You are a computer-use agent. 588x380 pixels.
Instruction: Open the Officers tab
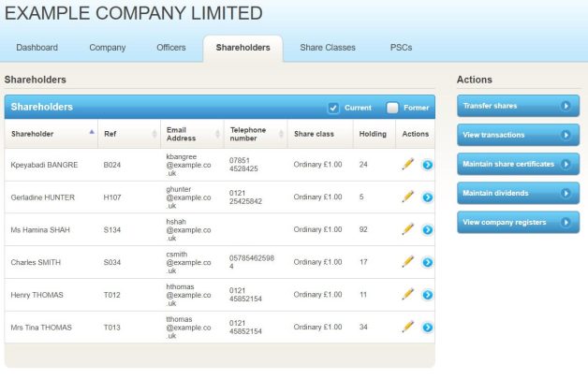tap(170, 48)
